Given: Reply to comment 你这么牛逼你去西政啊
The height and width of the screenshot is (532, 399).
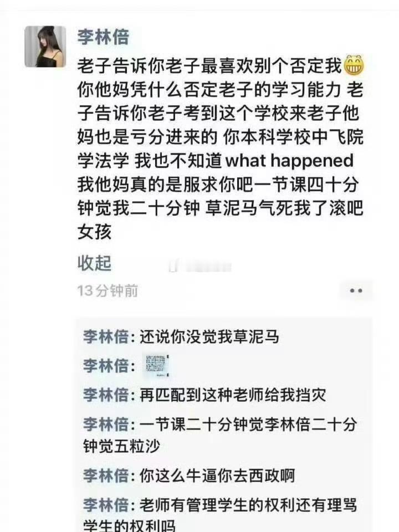Looking at the screenshot, I should click(217, 475).
